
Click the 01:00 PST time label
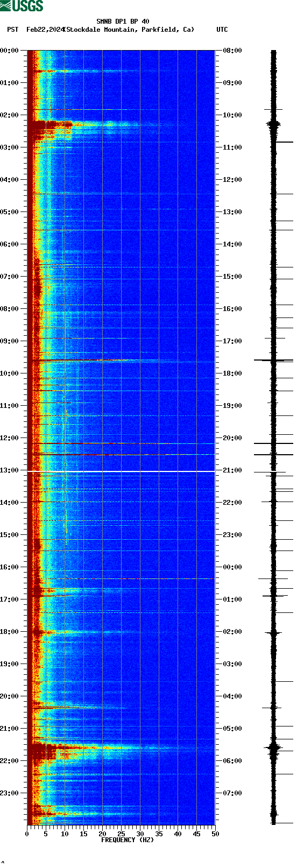coord(9,83)
